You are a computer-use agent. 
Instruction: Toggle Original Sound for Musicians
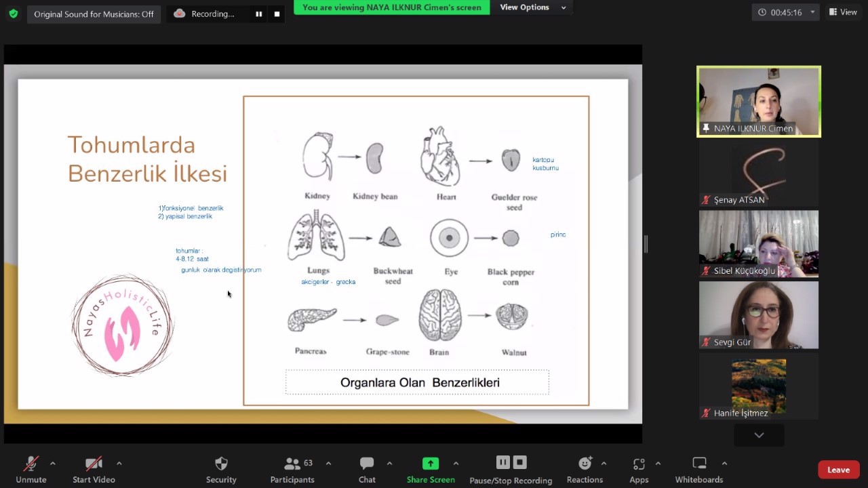click(94, 14)
